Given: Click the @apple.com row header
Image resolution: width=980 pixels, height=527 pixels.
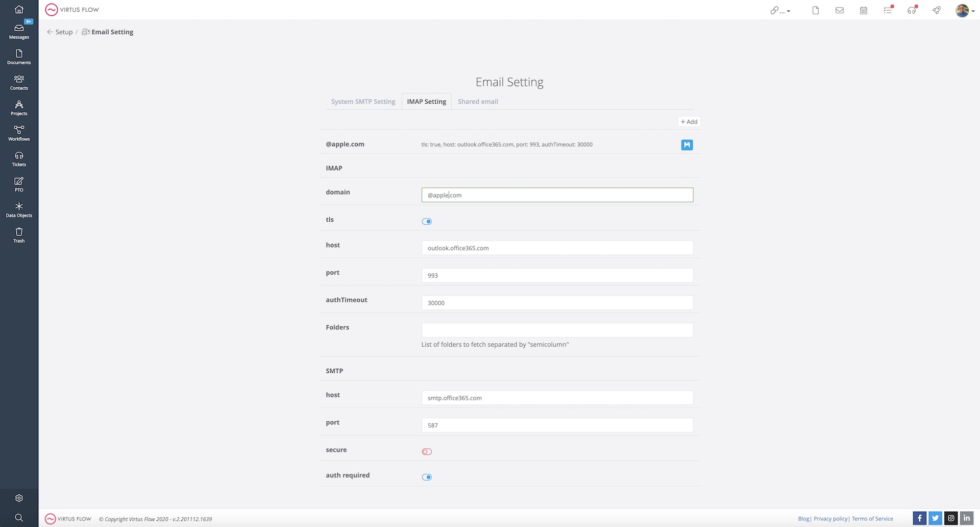Looking at the screenshot, I should point(345,144).
